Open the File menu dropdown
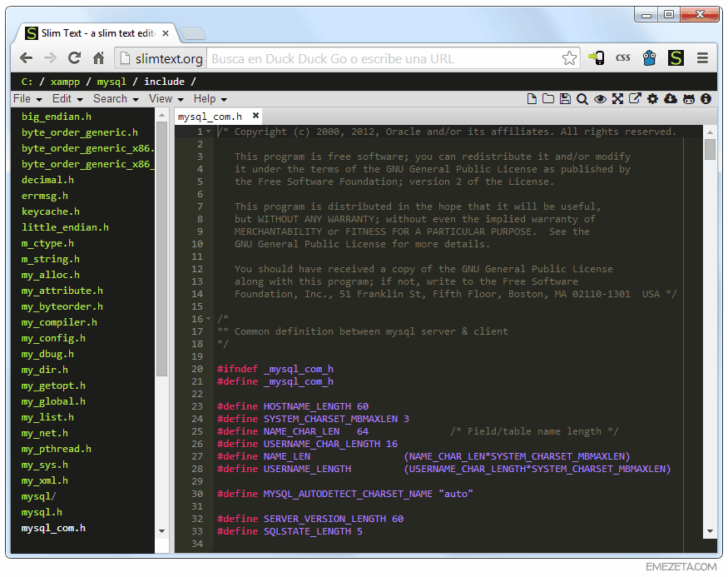The image size is (728, 577). click(x=27, y=99)
